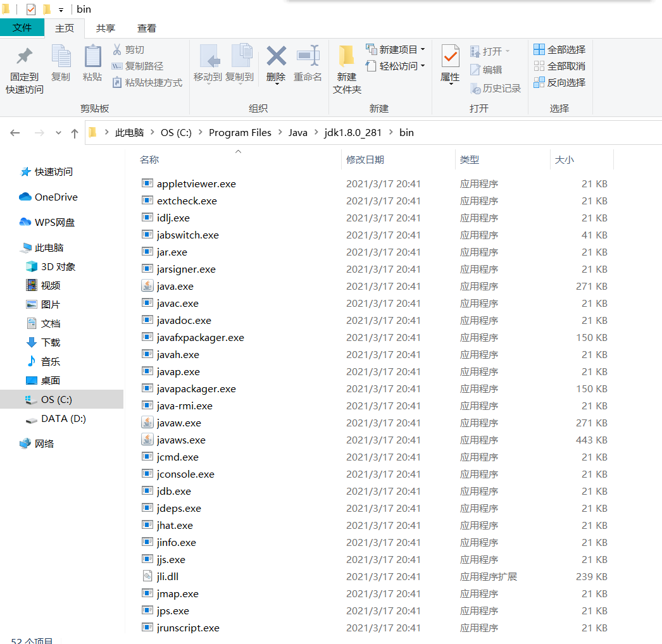The image size is (662, 644).
Task: Click the Select None icon
Action: [x=539, y=66]
